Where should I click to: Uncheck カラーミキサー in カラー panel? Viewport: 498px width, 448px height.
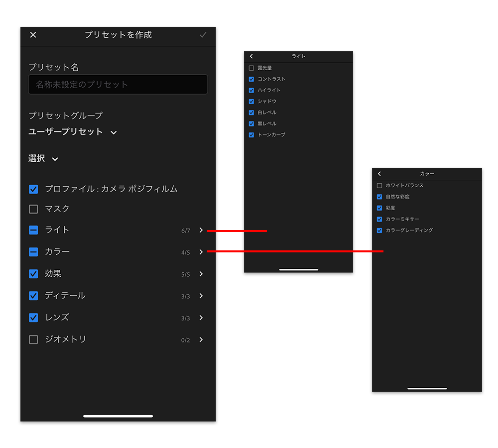click(x=379, y=219)
